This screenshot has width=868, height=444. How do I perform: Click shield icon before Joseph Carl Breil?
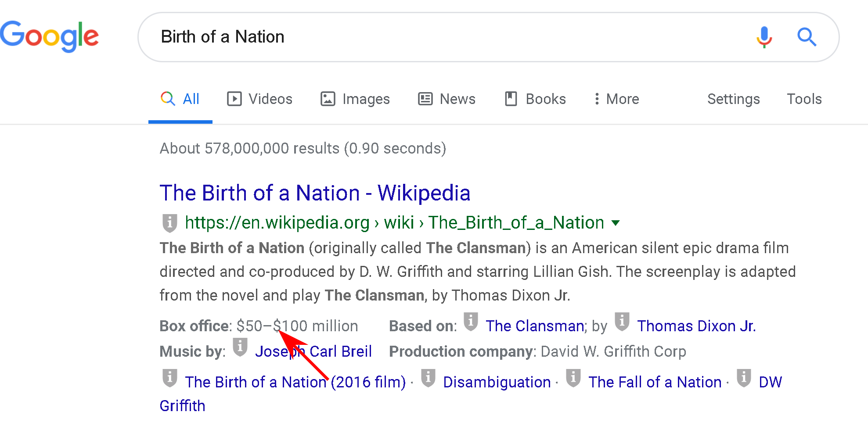240,347
